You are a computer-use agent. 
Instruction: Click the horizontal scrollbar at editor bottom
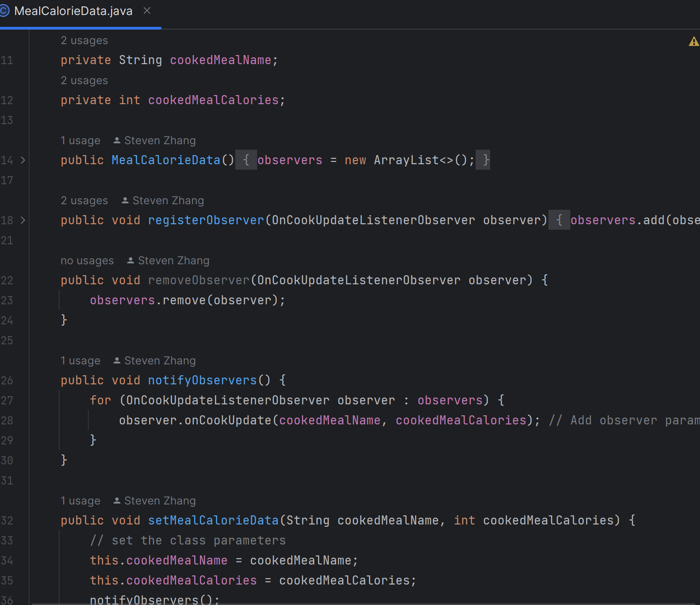tap(364, 604)
